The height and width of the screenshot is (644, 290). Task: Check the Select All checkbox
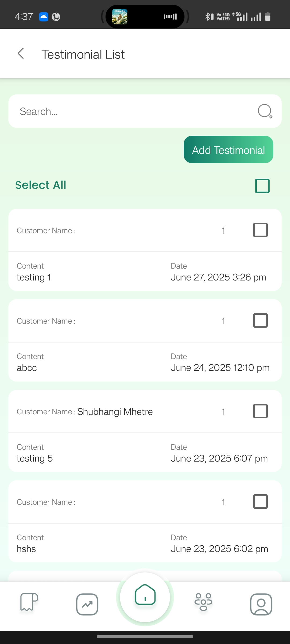[x=262, y=186]
